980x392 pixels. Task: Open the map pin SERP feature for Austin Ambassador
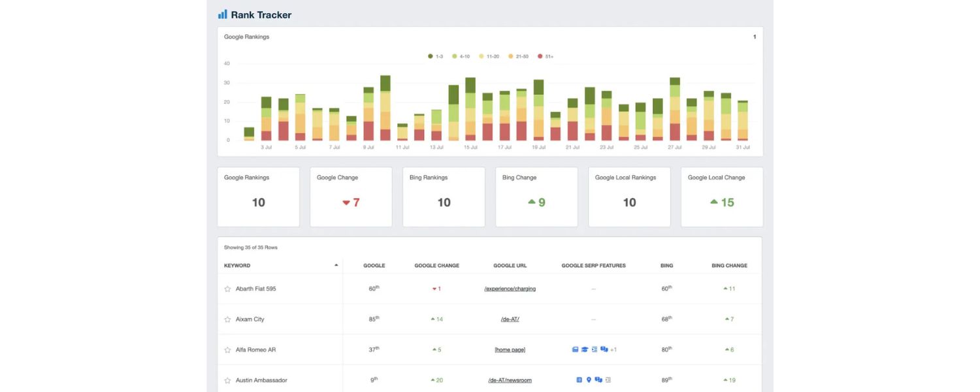(x=589, y=380)
